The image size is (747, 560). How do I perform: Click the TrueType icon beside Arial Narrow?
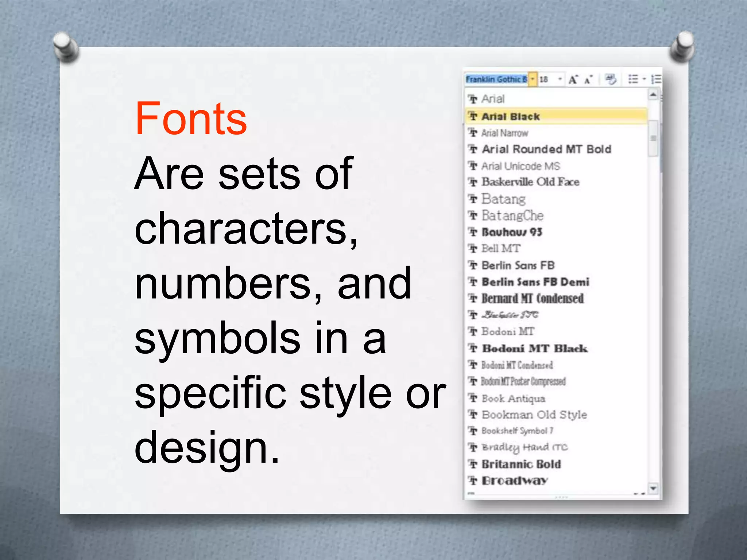(x=473, y=133)
